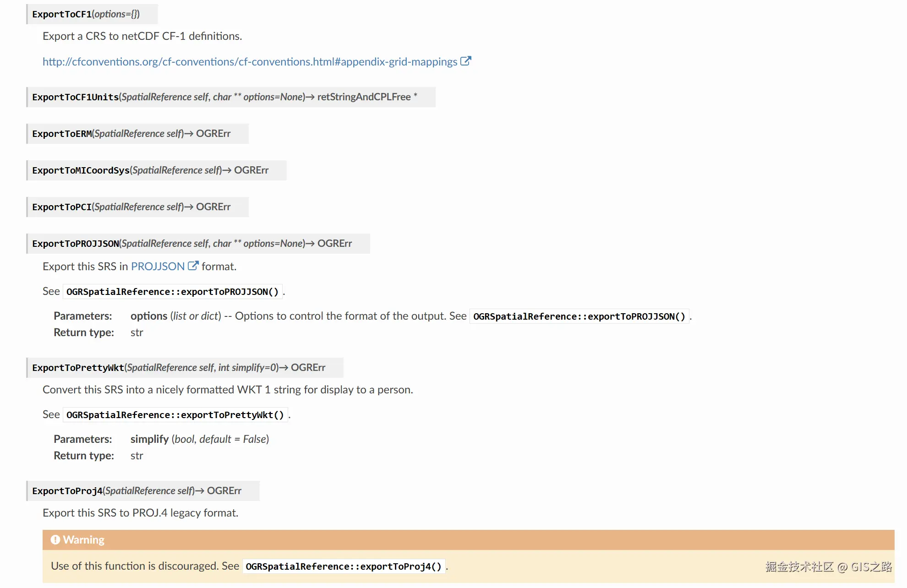Click exportToPROJJSON() reference in Parameters row
The width and height of the screenshot is (907, 588).
point(579,316)
